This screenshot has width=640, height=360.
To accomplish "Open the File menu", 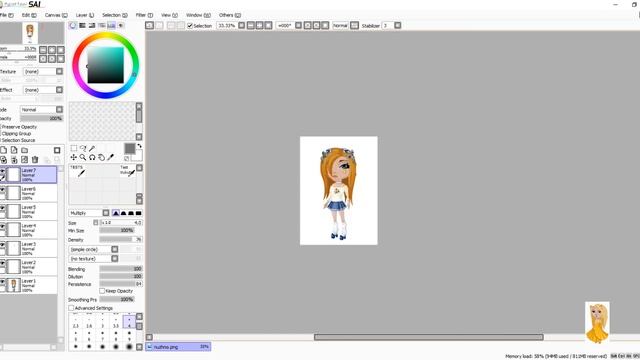I will tap(7, 15).
